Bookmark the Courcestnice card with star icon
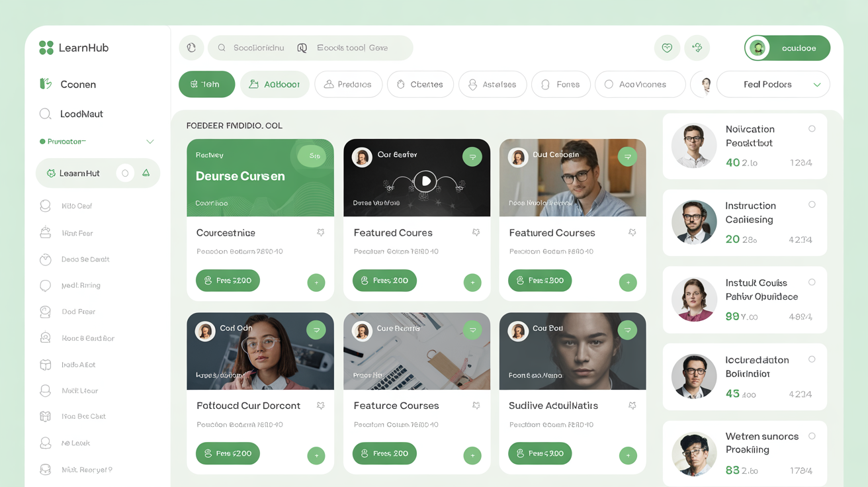The width and height of the screenshot is (868, 487). pos(321,233)
